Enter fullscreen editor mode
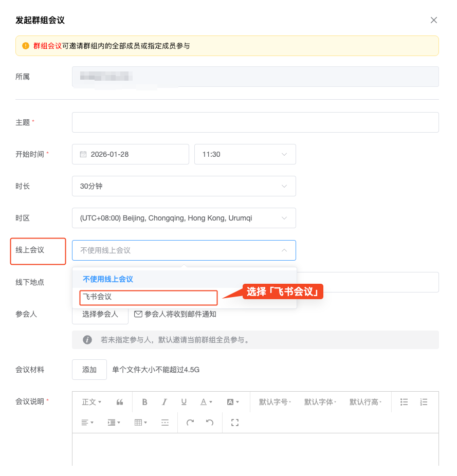Screen dimensions: 457x476 pos(235,423)
